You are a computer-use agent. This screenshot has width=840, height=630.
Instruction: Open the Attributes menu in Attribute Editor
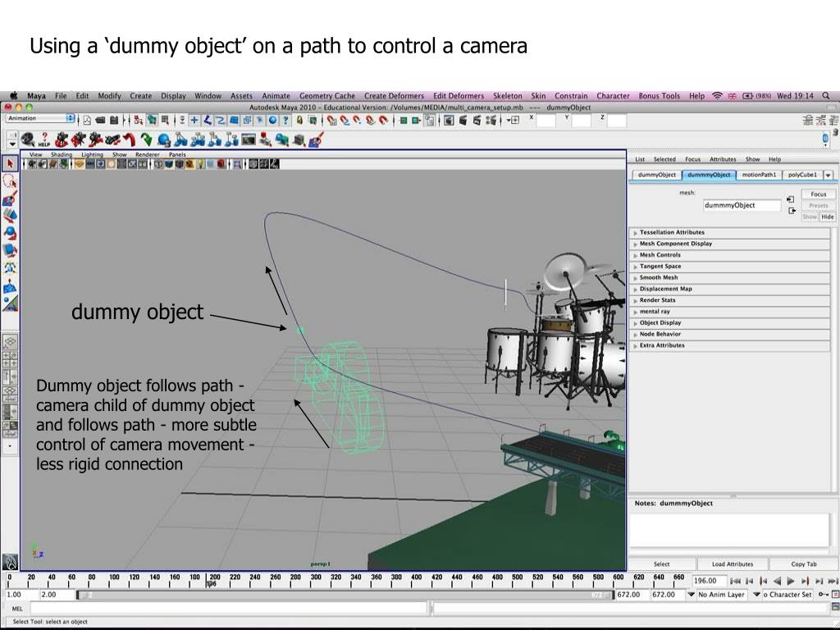tap(724, 159)
